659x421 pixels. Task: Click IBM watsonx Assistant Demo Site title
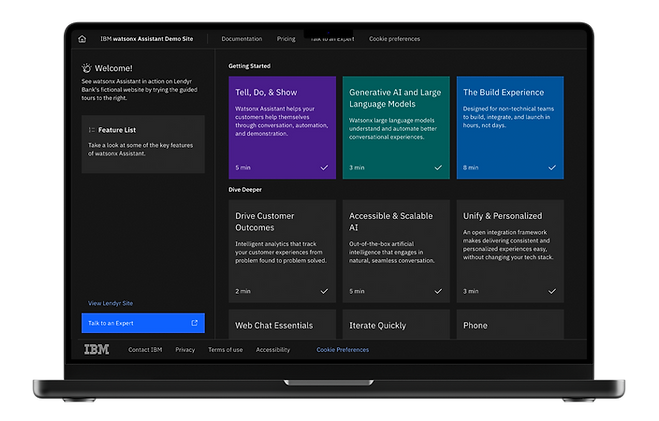[147, 39]
